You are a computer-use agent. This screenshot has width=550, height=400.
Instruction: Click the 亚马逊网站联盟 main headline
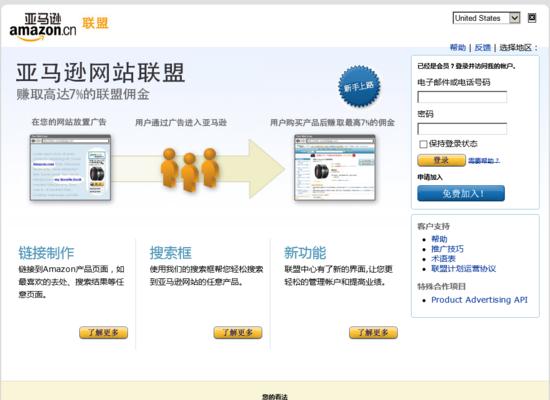point(100,73)
